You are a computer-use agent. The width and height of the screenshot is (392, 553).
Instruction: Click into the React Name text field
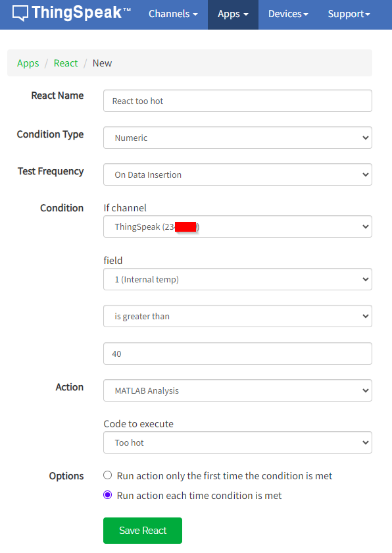point(237,101)
